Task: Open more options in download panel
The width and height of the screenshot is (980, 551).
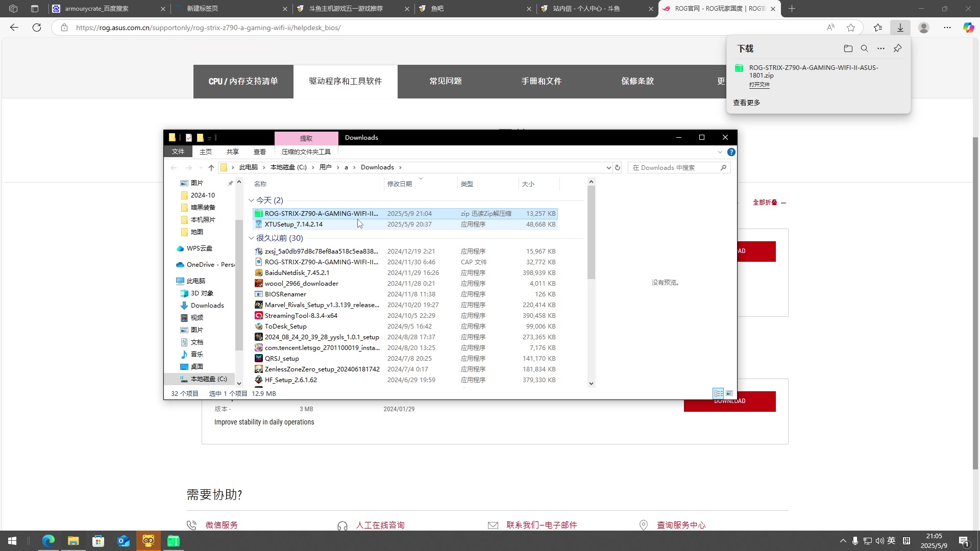Action: [881, 48]
